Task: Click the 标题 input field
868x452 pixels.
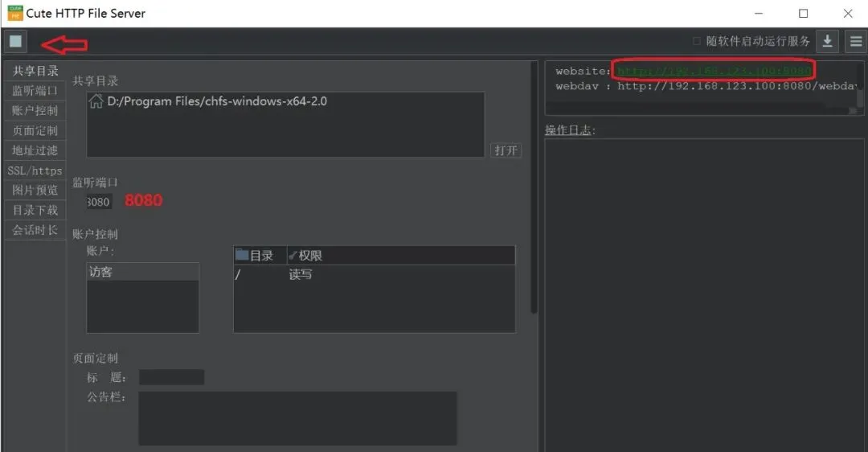Action: (x=172, y=377)
